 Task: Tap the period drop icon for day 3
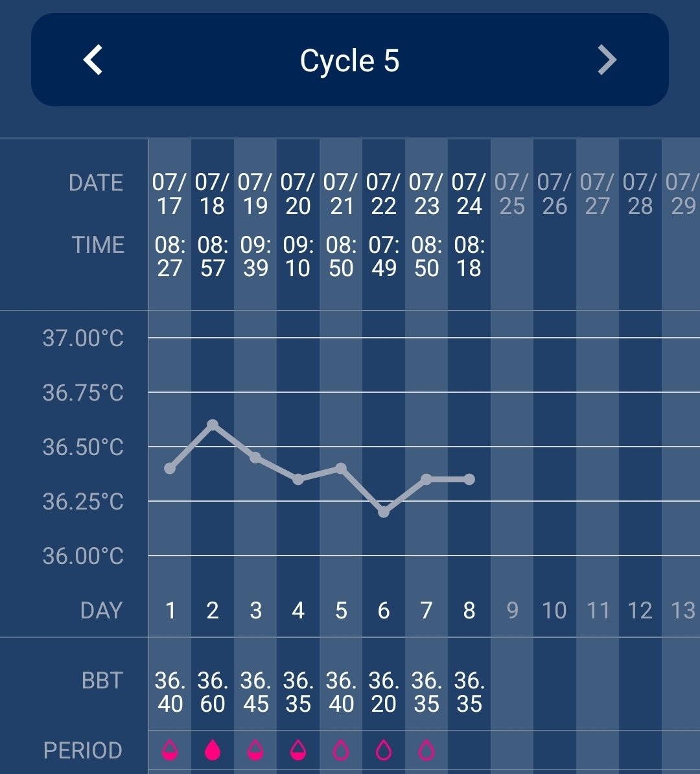coord(255,751)
